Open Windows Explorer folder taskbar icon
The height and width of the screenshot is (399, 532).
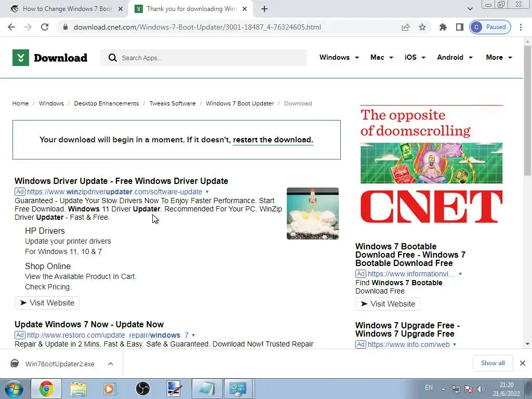coord(78,389)
